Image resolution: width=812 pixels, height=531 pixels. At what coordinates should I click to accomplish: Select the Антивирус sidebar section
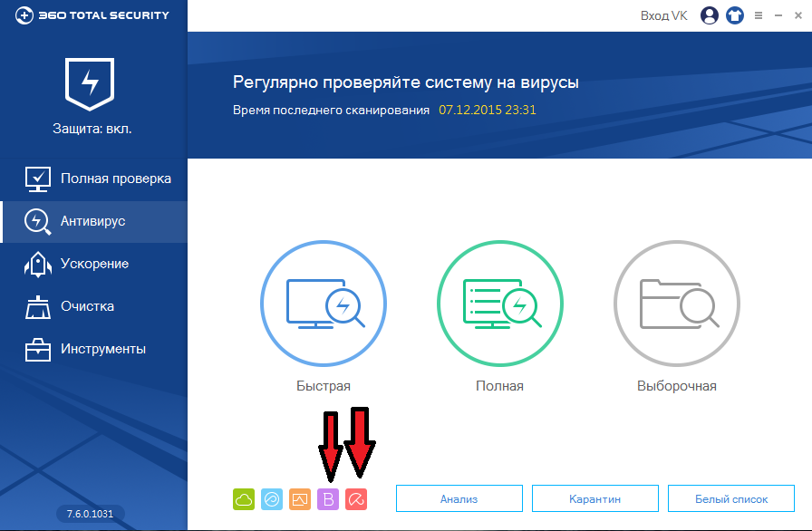pos(93,221)
